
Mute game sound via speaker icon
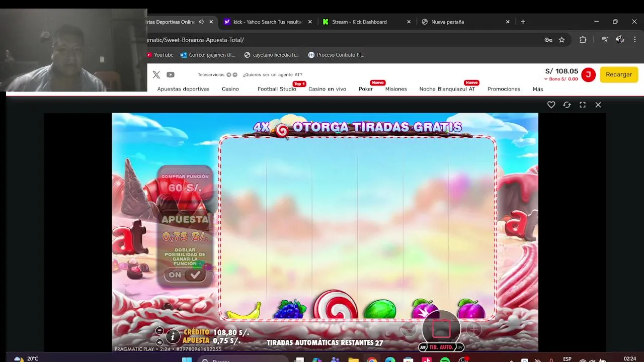pyautogui.click(x=159, y=342)
